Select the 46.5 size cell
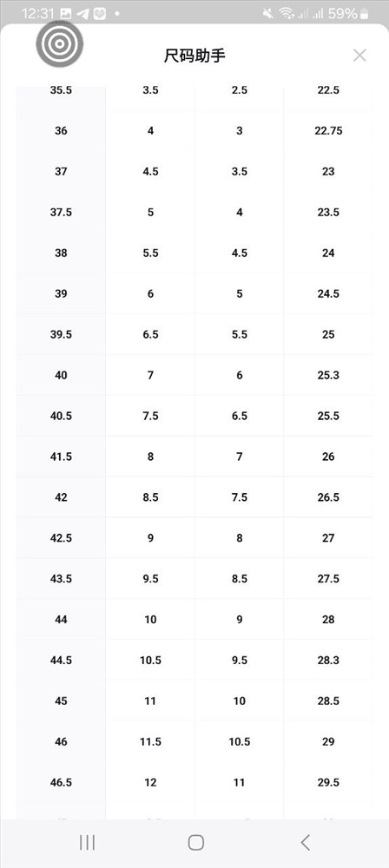 61,782
